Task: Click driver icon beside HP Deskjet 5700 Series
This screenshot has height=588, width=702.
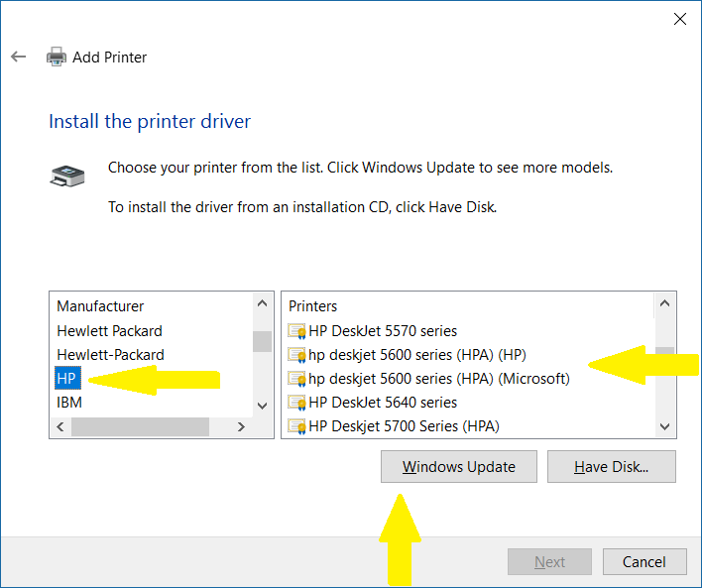Action: tap(296, 426)
